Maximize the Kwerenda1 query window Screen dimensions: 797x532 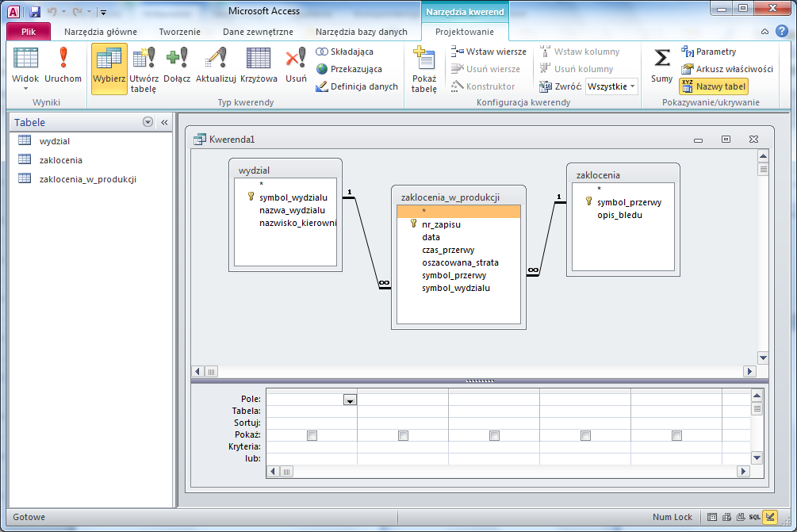click(x=726, y=140)
